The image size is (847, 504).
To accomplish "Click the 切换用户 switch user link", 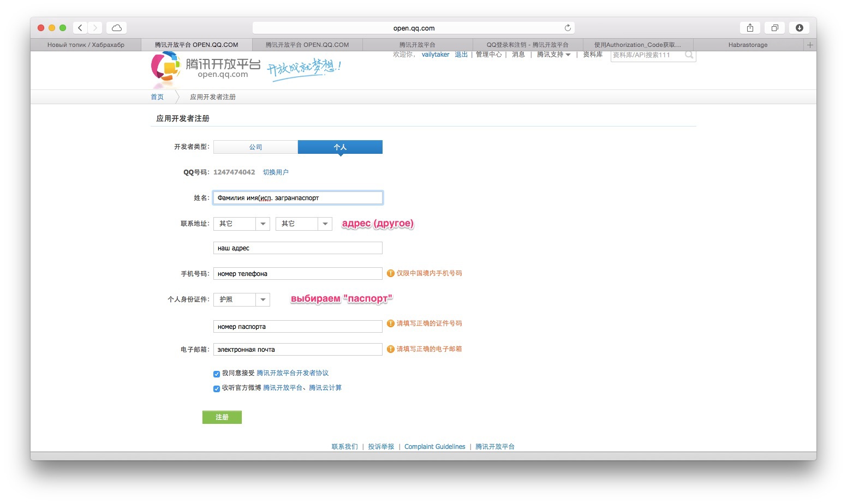I will tap(276, 172).
